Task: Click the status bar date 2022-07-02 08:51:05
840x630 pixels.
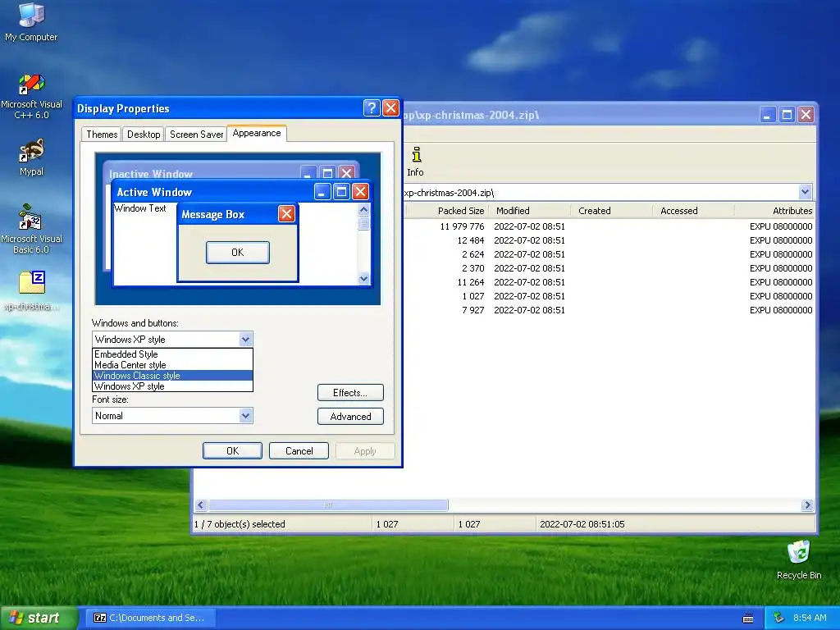Action: click(x=582, y=524)
